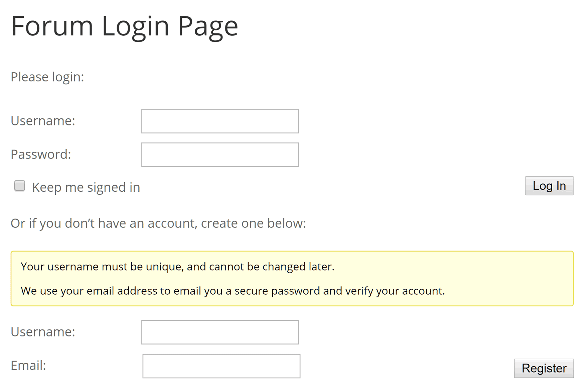Screen dimensions: 588x390
Task: Focus the Password input box
Action: pos(219,154)
